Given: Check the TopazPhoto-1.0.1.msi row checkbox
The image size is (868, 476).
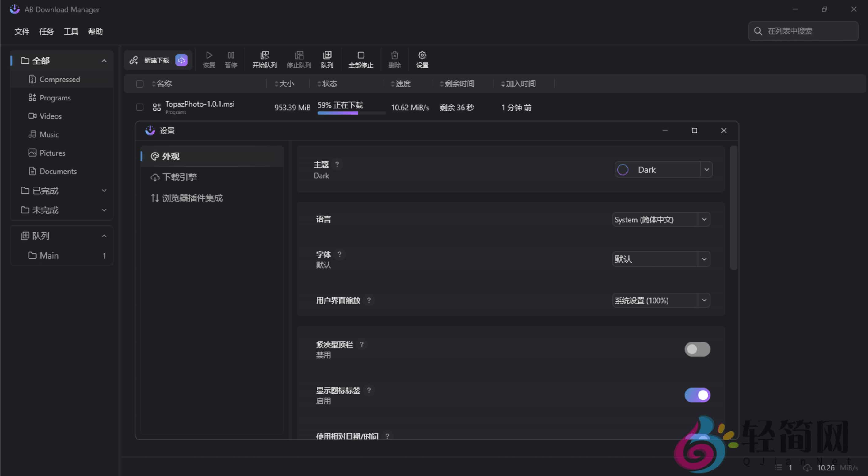Looking at the screenshot, I should click(x=139, y=107).
